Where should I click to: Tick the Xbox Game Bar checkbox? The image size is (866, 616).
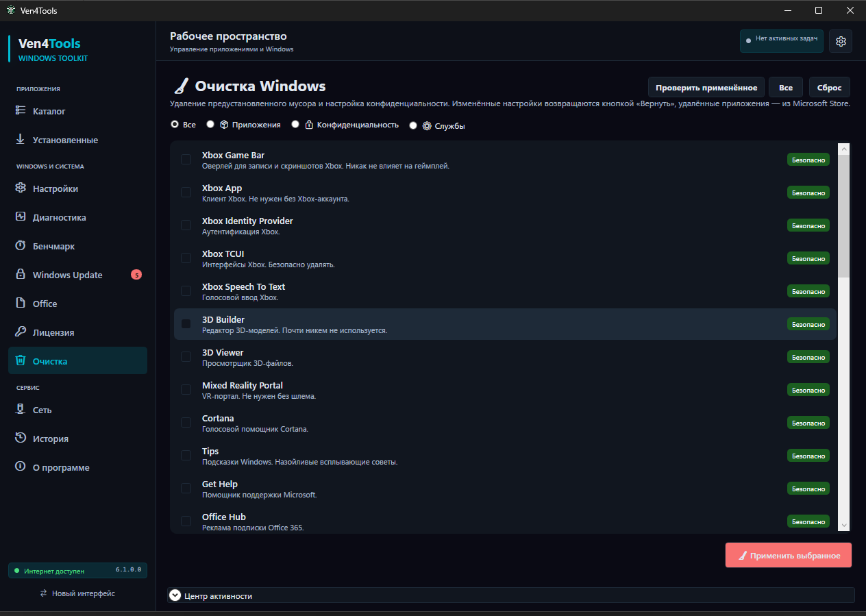tap(186, 160)
